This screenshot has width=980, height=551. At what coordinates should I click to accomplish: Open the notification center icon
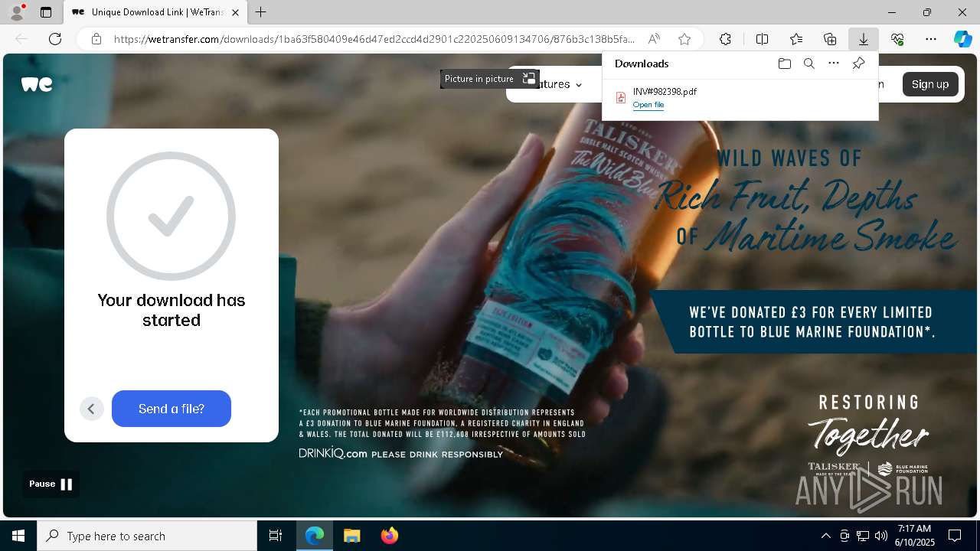coord(955,536)
